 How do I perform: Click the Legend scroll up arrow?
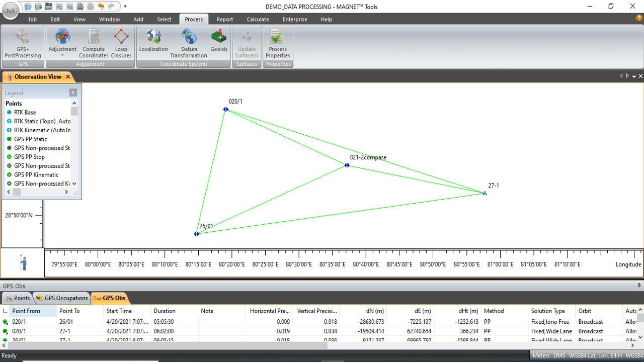pos(74,103)
